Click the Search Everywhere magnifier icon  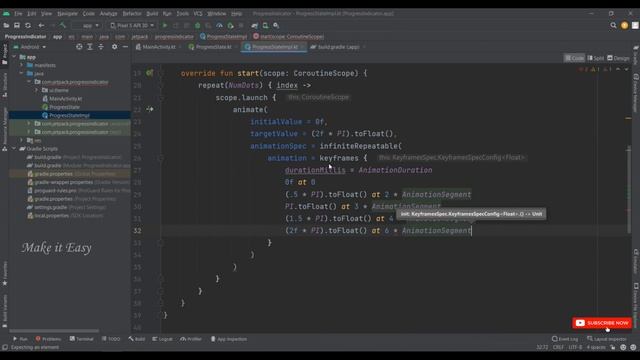coord(613,25)
